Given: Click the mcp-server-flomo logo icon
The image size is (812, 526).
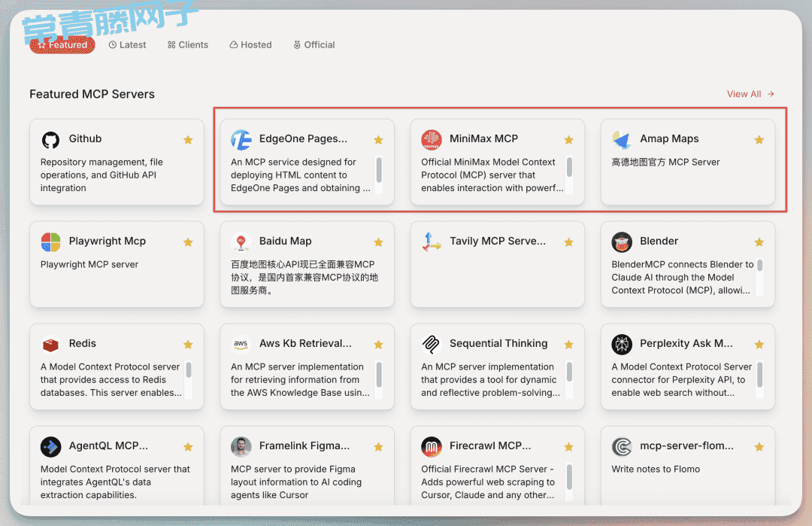Looking at the screenshot, I should 622,447.
